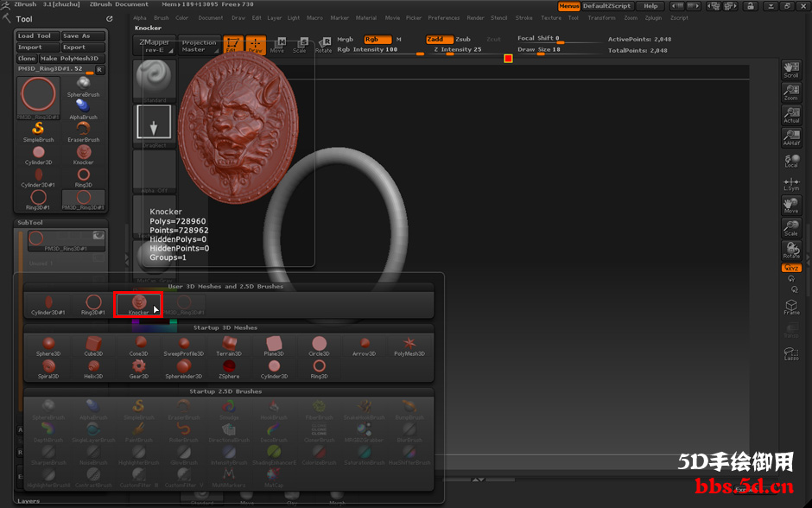The image size is (812, 508).
Task: Enable Mrgb color mode
Action: (346, 40)
